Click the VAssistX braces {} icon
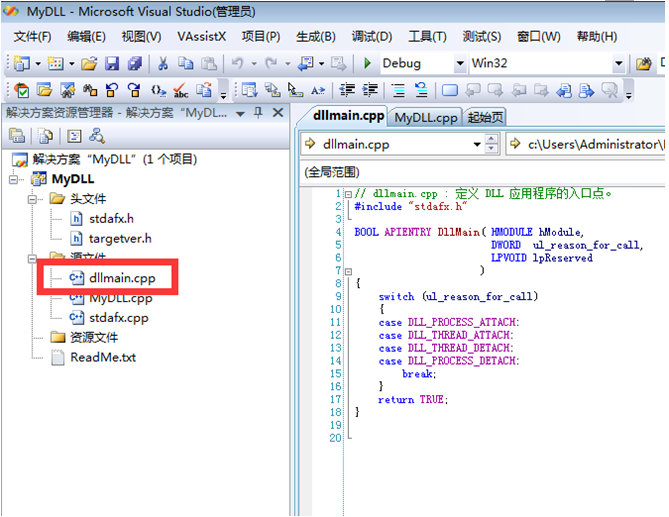This screenshot has height=517, width=669. [x=158, y=90]
